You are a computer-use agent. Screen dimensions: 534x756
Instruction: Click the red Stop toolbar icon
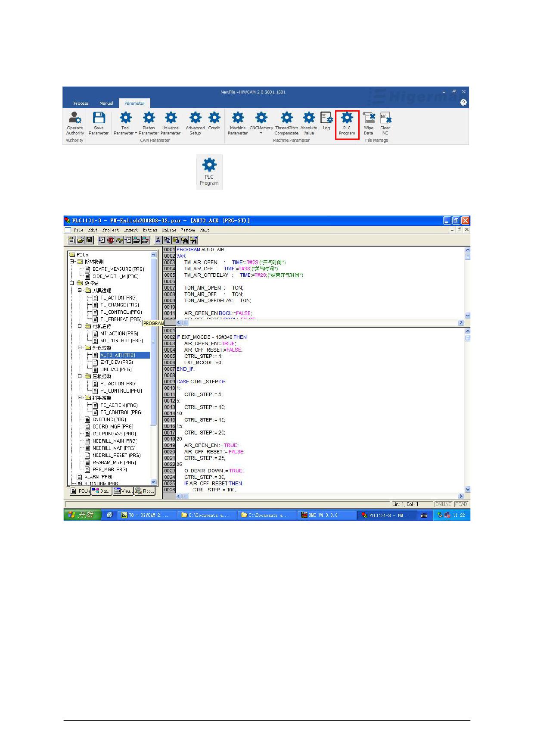[111, 240]
